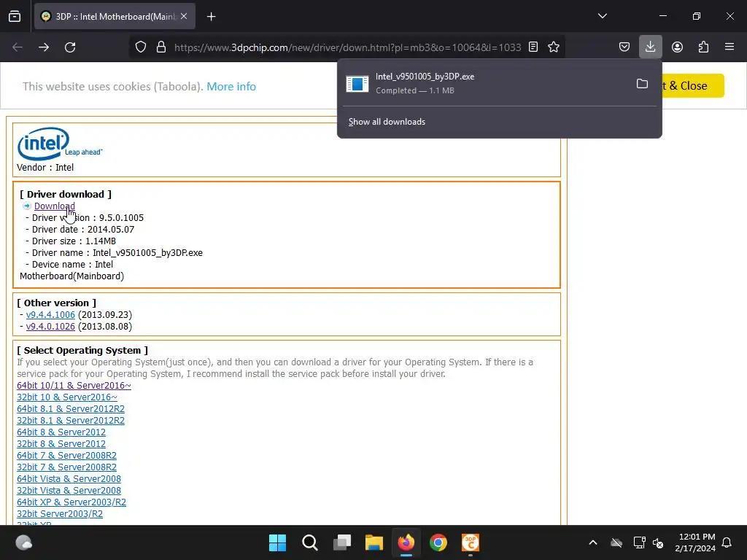Select 64bit 8.1 & Server2012R2
Screen dimensions: 747x560
(71, 409)
